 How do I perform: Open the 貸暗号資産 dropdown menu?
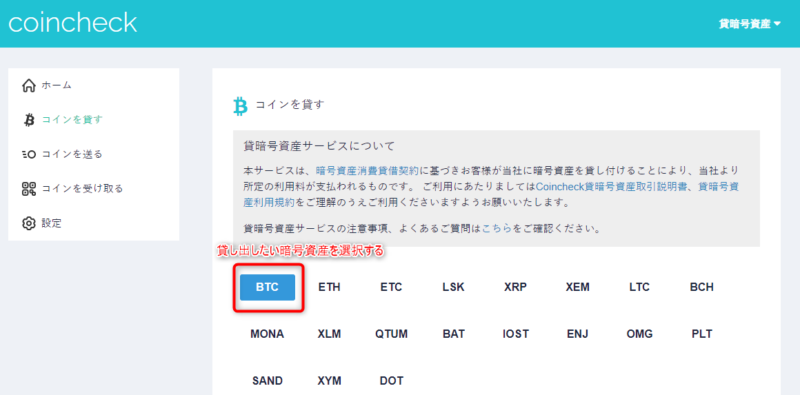749,24
